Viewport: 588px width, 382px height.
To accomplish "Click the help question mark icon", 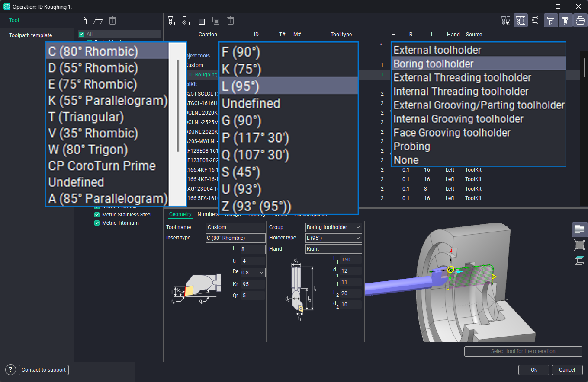I will 11,369.
